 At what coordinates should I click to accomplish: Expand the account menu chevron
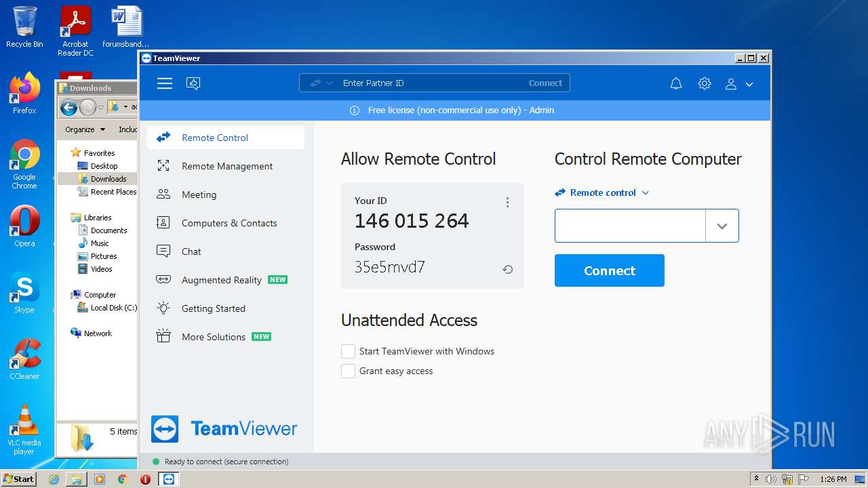[x=749, y=85]
